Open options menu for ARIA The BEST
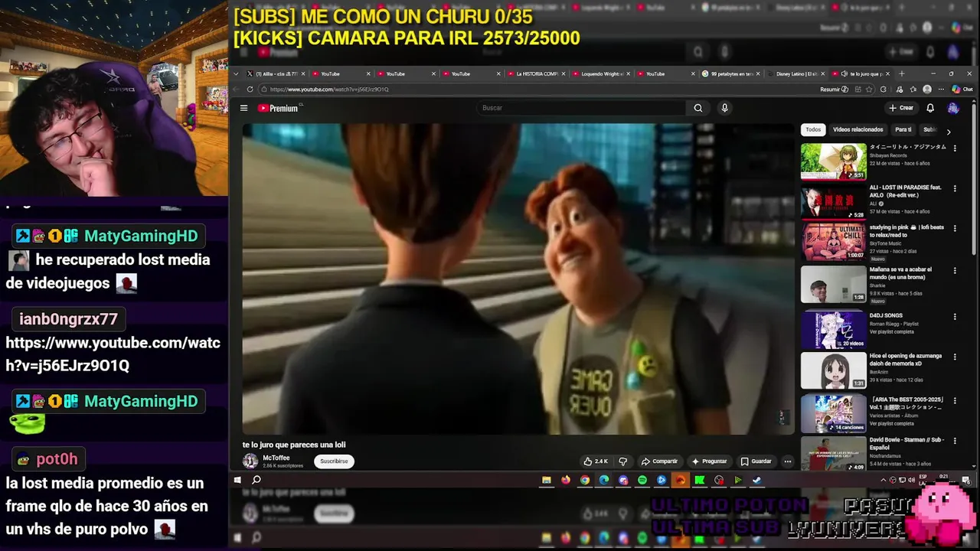 click(955, 400)
